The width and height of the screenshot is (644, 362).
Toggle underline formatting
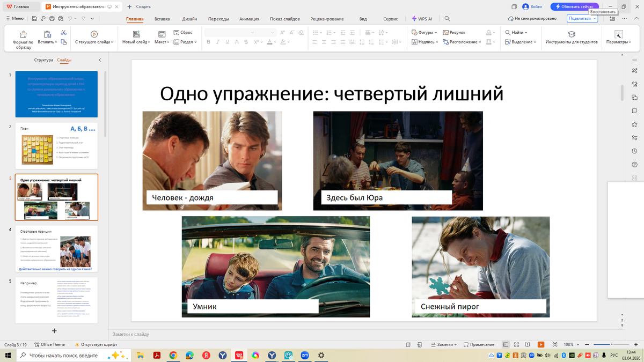(x=227, y=42)
